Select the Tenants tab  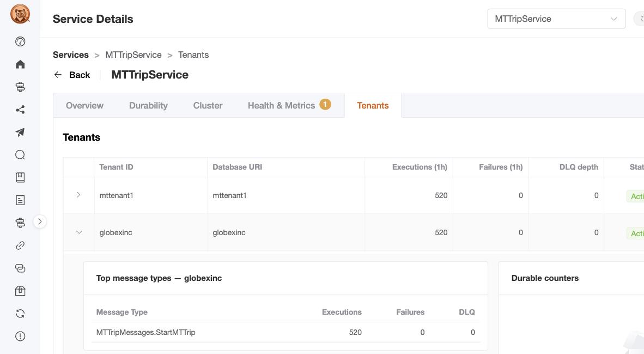(x=373, y=106)
